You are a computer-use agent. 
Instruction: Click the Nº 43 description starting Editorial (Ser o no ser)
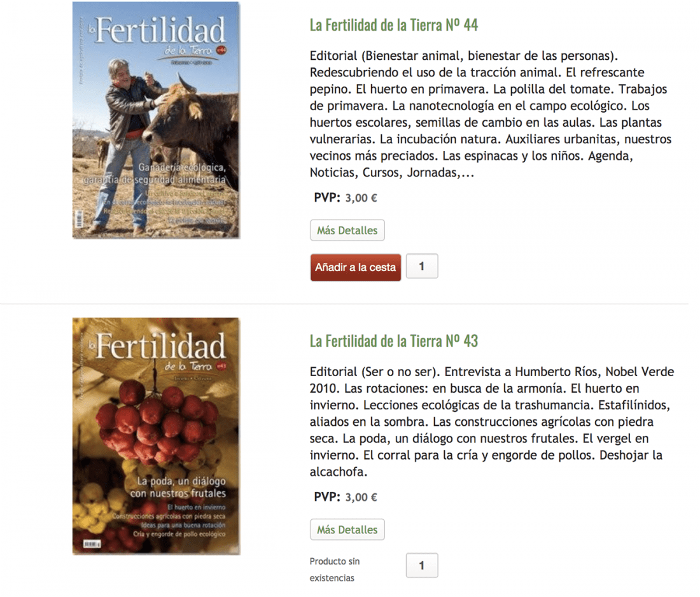[492, 421]
